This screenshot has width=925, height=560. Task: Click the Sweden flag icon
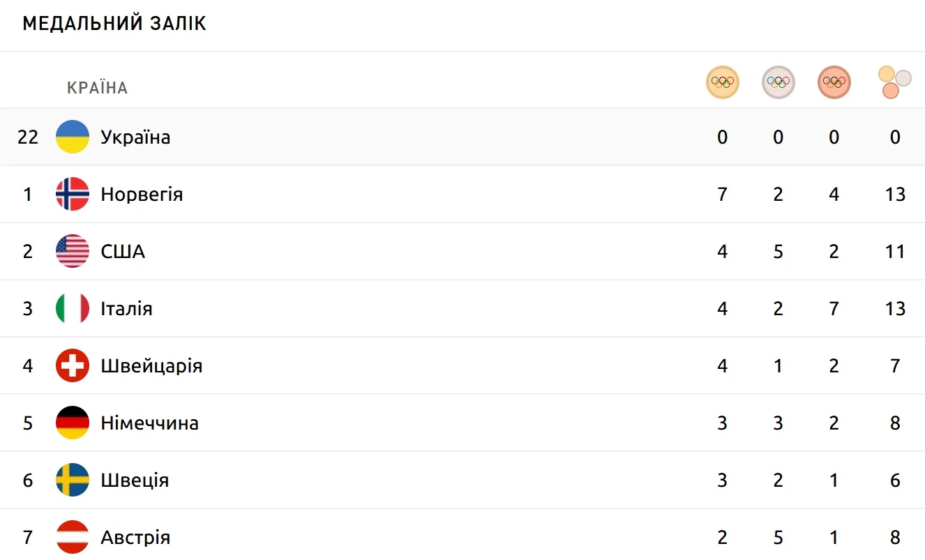click(x=73, y=480)
